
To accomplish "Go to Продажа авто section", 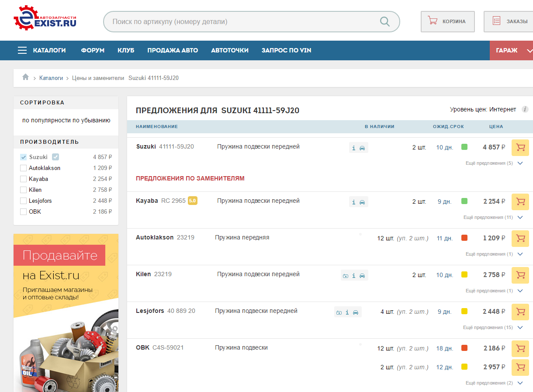I will click(x=173, y=50).
